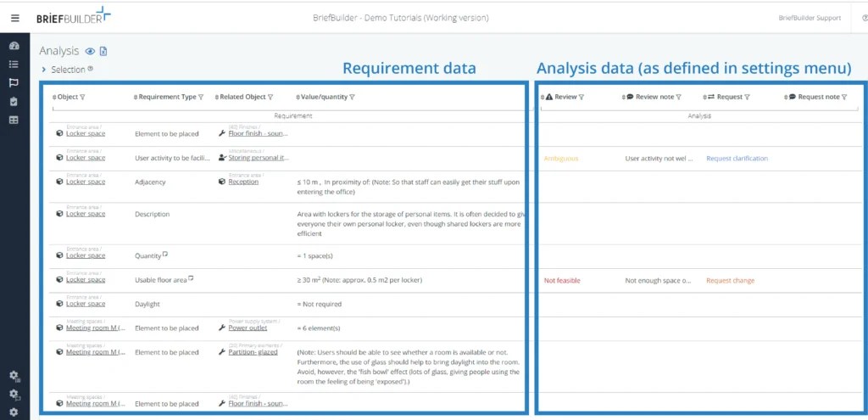Click the help icon beside Selection

tap(90, 69)
